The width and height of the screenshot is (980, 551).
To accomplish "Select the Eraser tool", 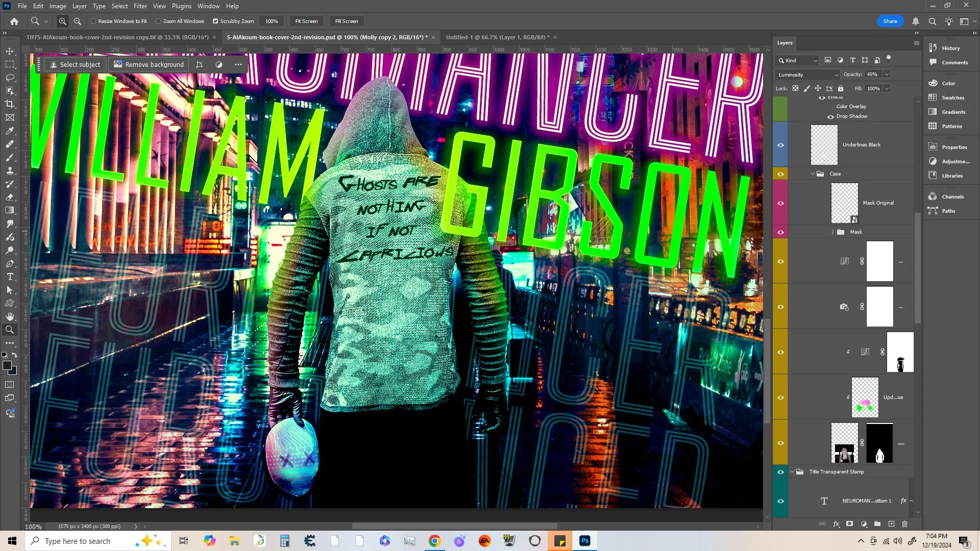I will click(x=10, y=197).
